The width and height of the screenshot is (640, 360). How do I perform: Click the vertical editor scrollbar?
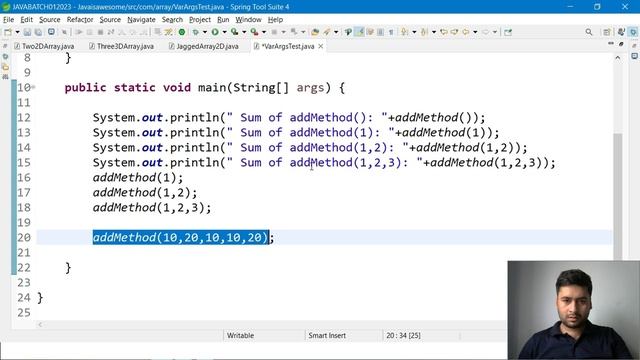pyautogui.click(x=618, y=196)
